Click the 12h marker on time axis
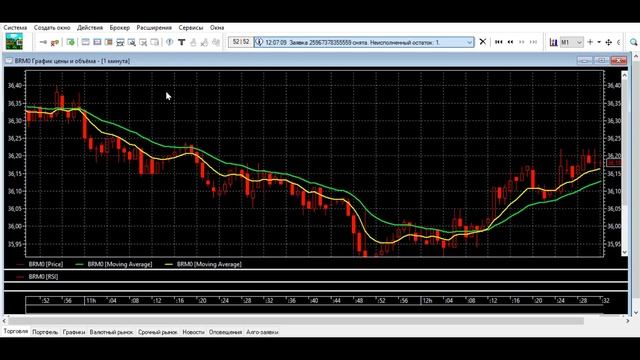The image size is (640, 360). point(427,301)
